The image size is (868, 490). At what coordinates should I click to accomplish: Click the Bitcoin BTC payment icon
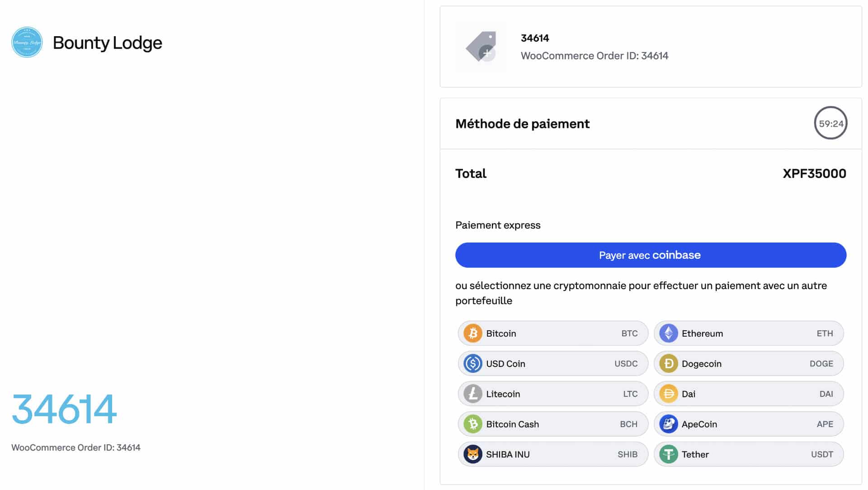click(x=473, y=333)
